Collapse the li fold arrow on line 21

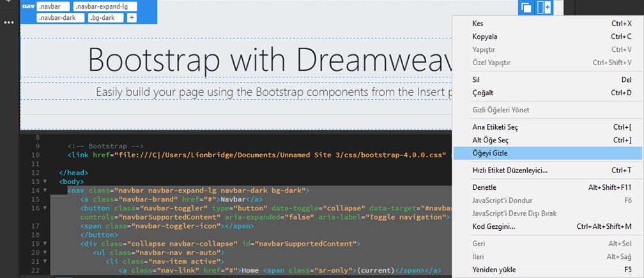point(45,261)
